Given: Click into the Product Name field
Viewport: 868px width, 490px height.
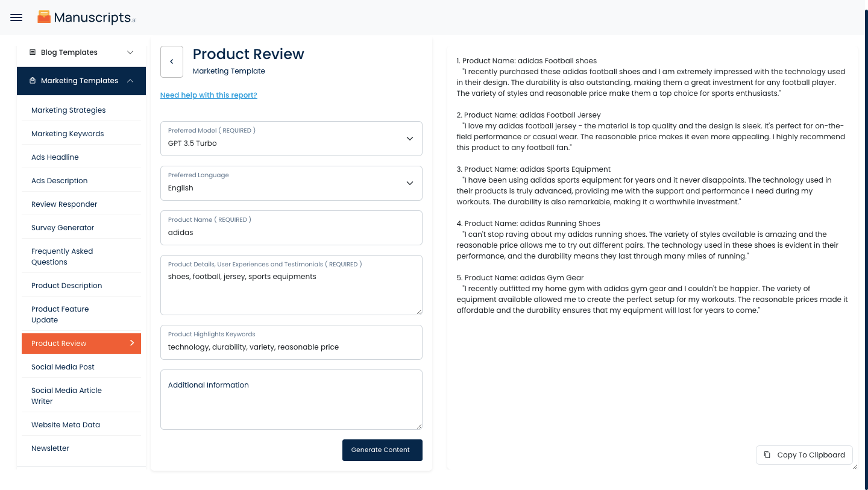Looking at the screenshot, I should (x=291, y=233).
